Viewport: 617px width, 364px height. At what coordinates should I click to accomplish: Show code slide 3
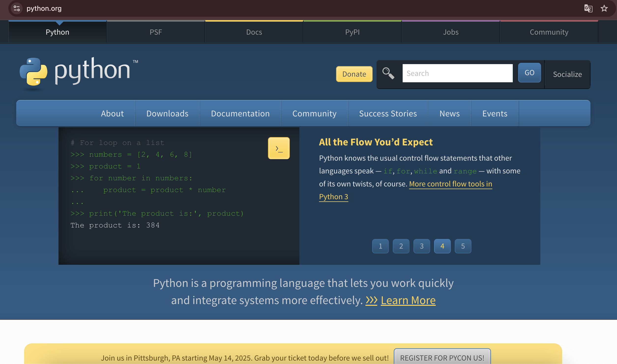(422, 246)
